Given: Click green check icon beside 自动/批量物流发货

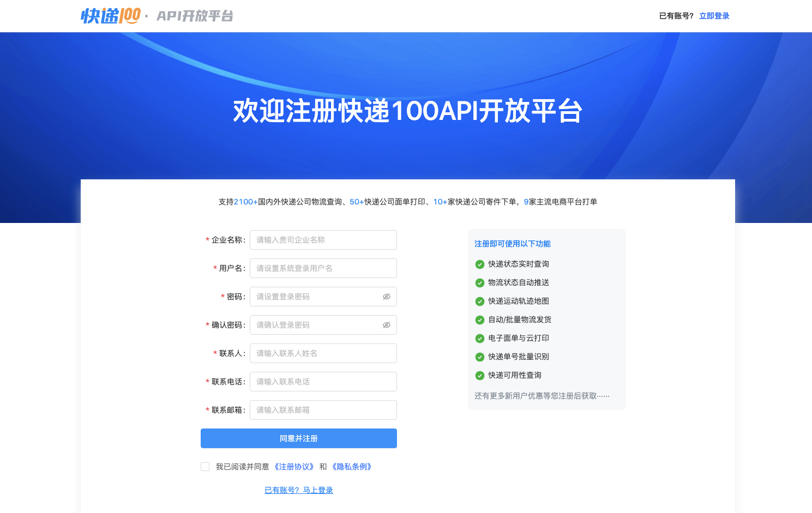Looking at the screenshot, I should click(480, 320).
